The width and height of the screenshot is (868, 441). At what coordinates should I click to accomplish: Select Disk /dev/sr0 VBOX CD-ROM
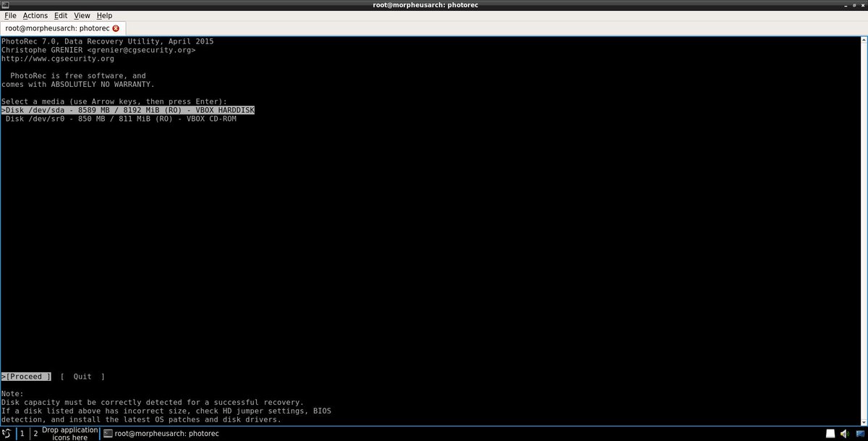click(121, 119)
